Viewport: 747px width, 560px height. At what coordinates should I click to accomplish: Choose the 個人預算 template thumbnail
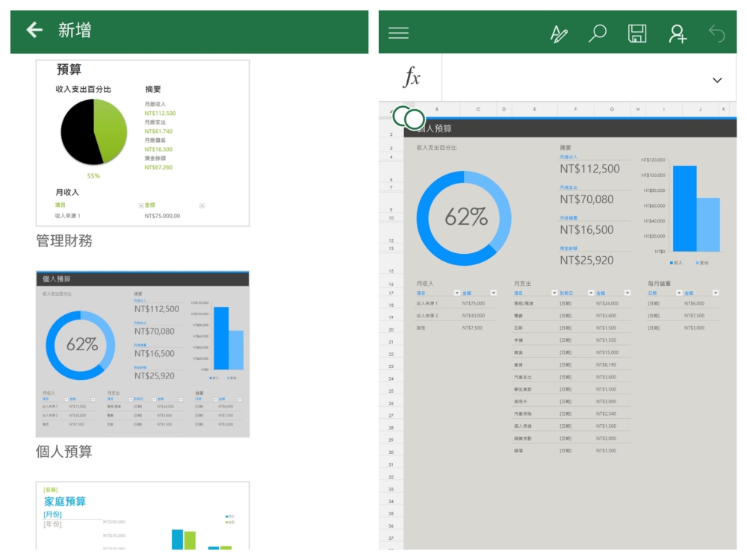point(143,354)
